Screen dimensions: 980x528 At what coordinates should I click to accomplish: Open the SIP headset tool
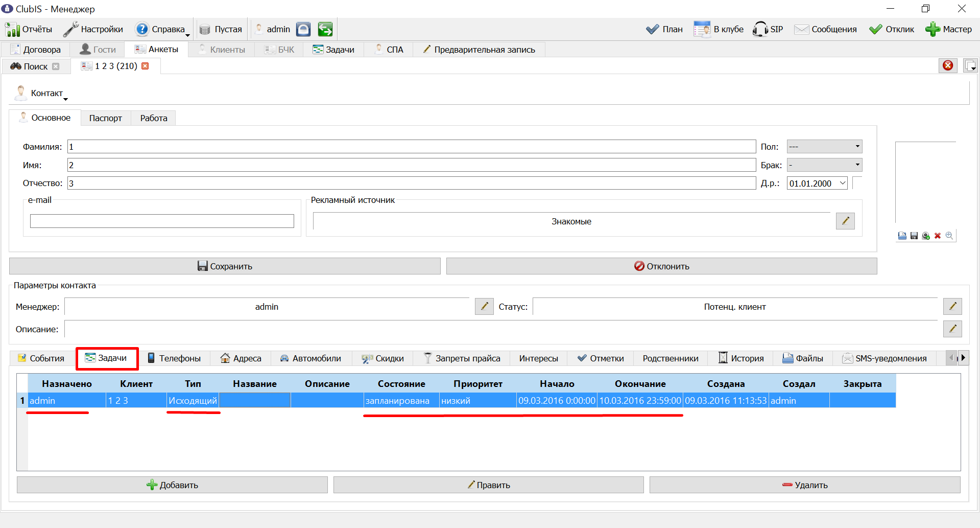[768, 29]
